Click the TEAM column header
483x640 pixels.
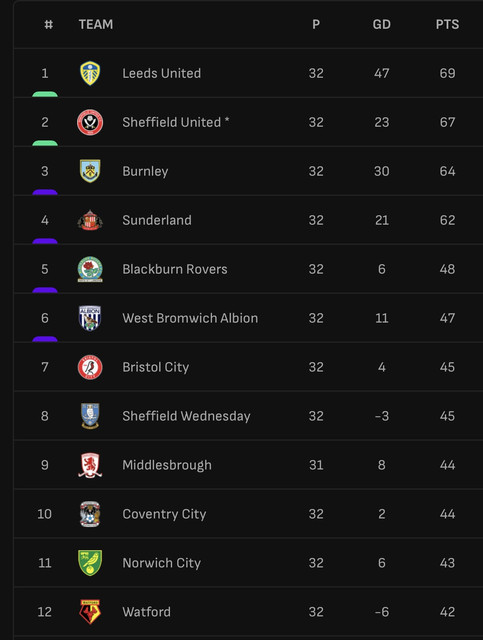96,24
